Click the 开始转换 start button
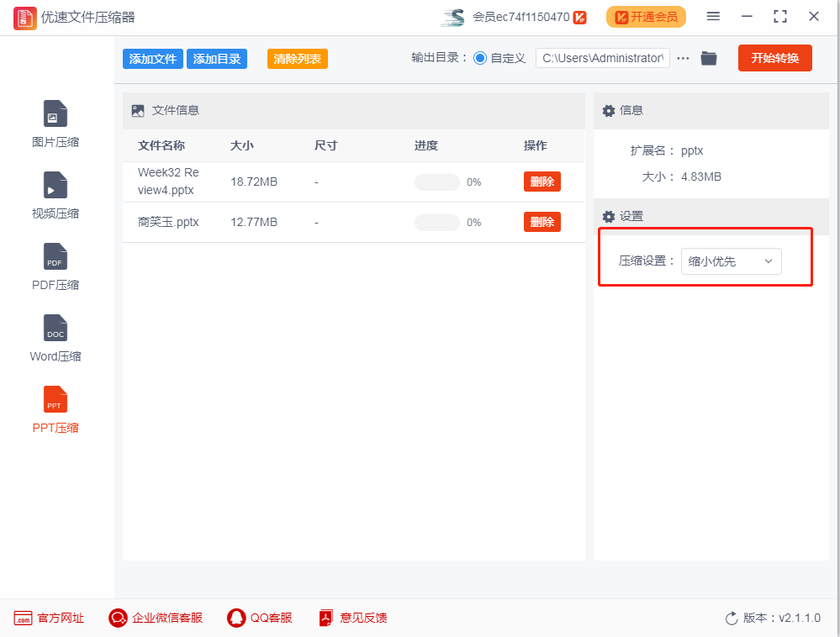Viewport: 840px width, 637px height. 774,58
